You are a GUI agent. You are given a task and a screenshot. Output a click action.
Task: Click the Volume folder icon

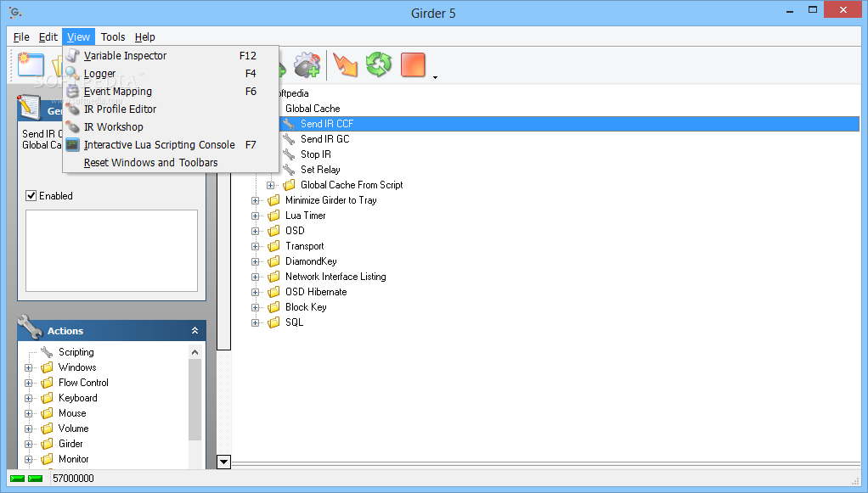(48, 429)
